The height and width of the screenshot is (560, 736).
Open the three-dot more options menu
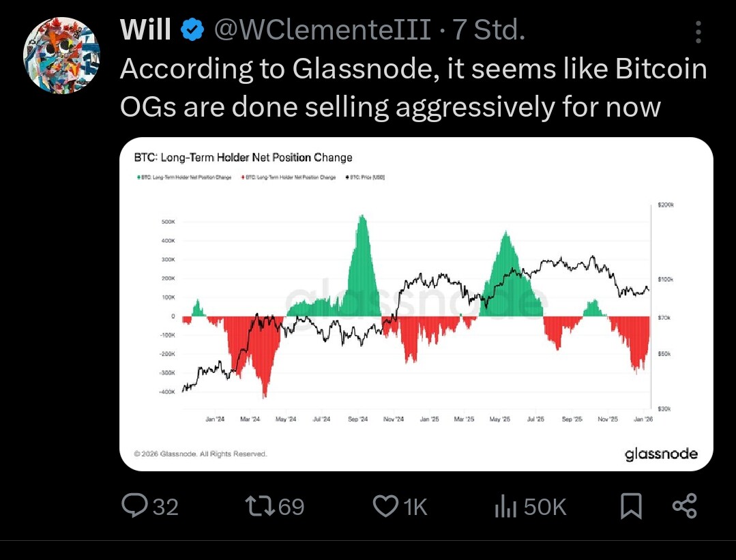point(697,31)
